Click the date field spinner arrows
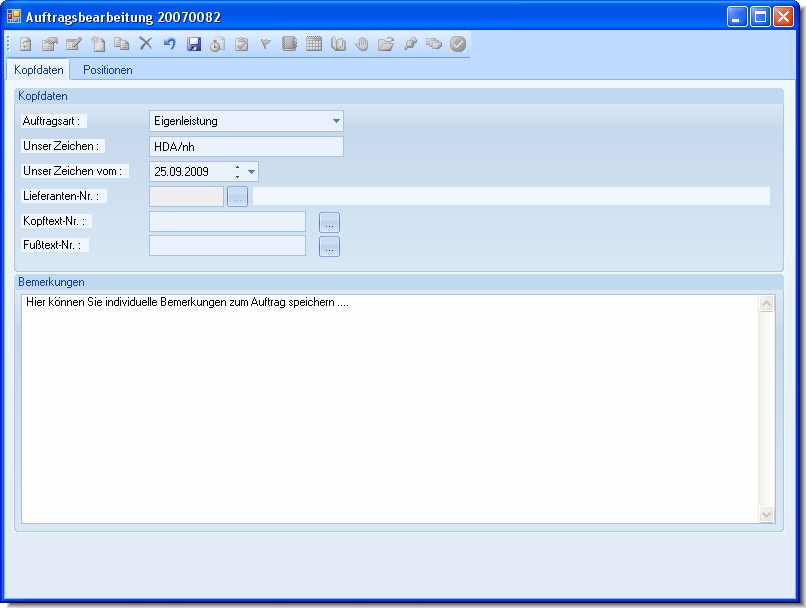 [237, 172]
